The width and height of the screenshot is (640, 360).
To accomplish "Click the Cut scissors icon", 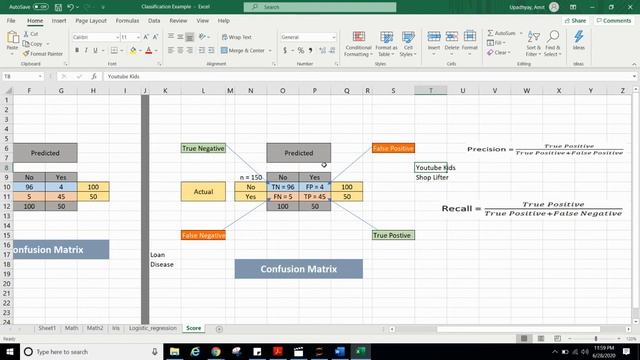I will (x=26, y=34).
